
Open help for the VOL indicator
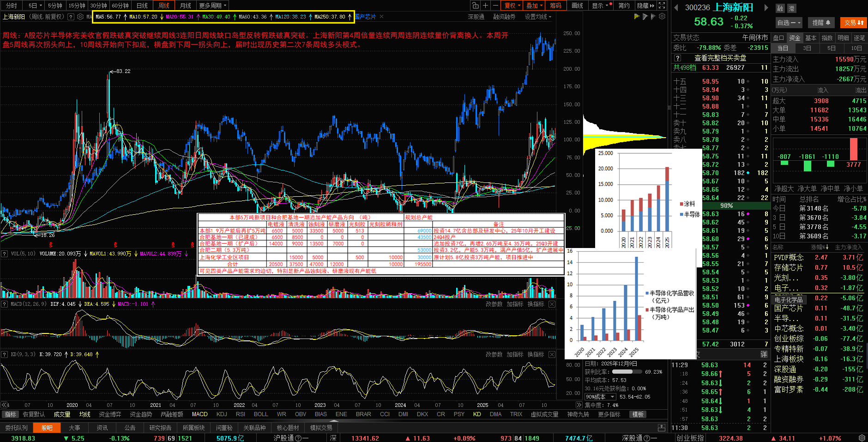coord(4,254)
